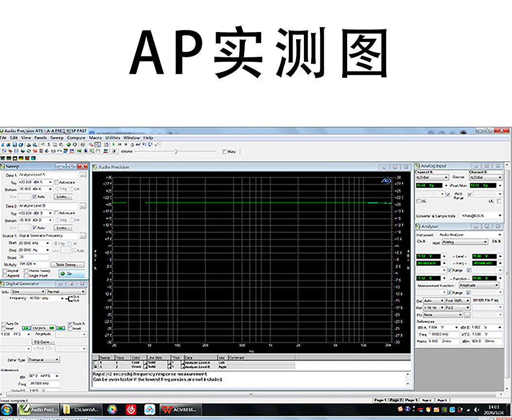Open the Sweep menu
512x420 pixels.
pyautogui.click(x=56, y=138)
